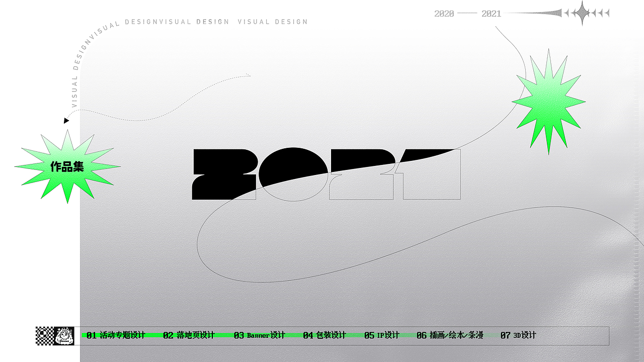Click the small 2020 year label at top
644x362 pixels.
click(444, 14)
